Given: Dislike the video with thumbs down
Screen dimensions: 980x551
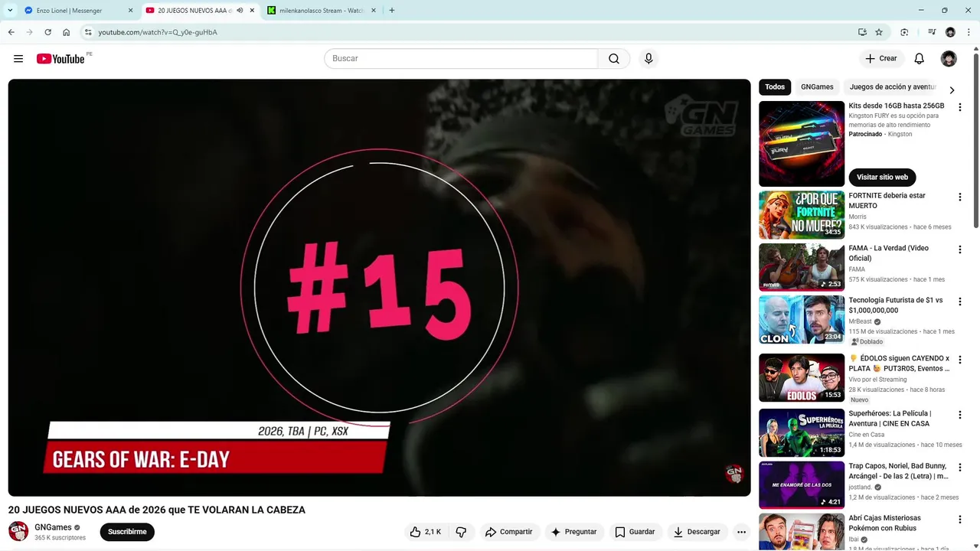Looking at the screenshot, I should (461, 532).
